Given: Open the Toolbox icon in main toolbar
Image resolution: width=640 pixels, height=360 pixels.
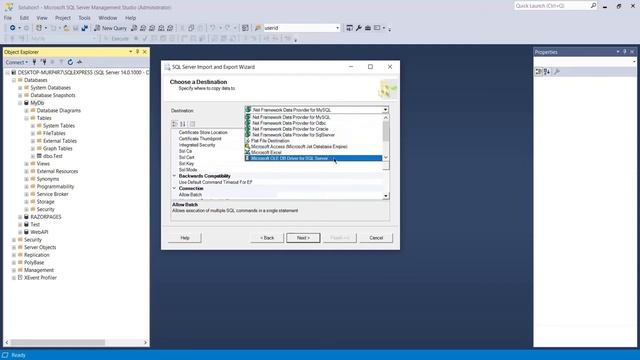Looking at the screenshot, I should (368, 28).
